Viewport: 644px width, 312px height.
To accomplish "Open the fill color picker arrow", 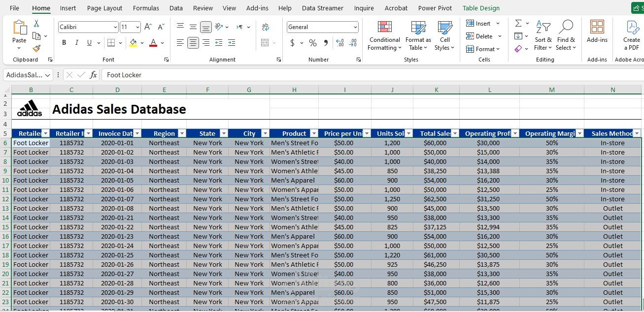I will point(142,43).
